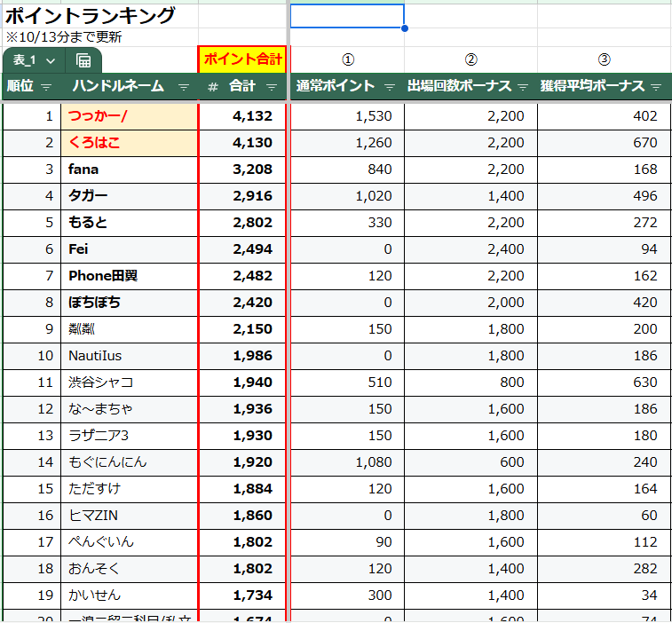
Task: Select 獲得平均ボーナス cell 630
Action: tap(605, 382)
